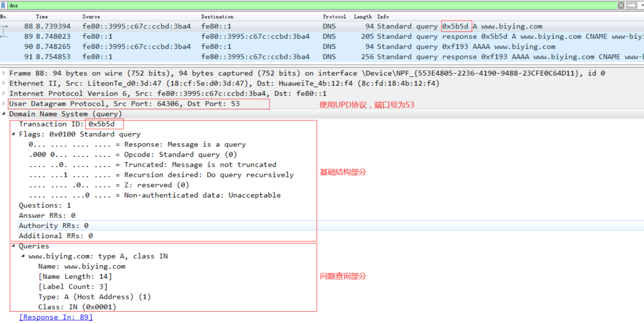644x324 pixels.
Task: Clear the dns display filter
Action: pyautogui.click(x=621, y=5)
